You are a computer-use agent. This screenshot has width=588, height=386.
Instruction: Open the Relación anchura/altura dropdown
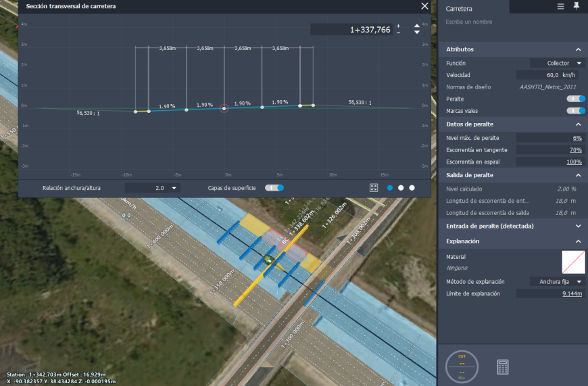tap(153, 188)
